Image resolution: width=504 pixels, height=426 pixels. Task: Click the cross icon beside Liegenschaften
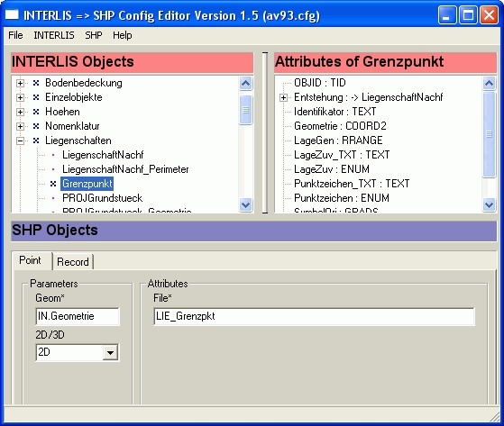point(36,140)
